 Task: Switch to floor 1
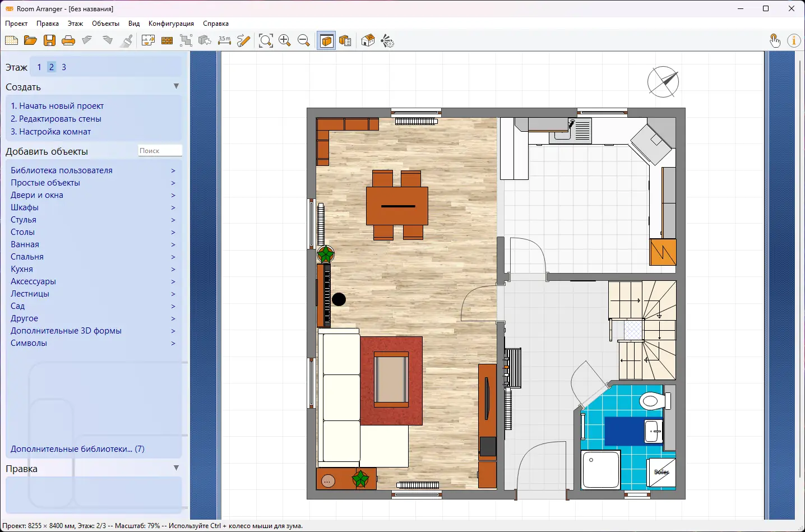coord(39,67)
